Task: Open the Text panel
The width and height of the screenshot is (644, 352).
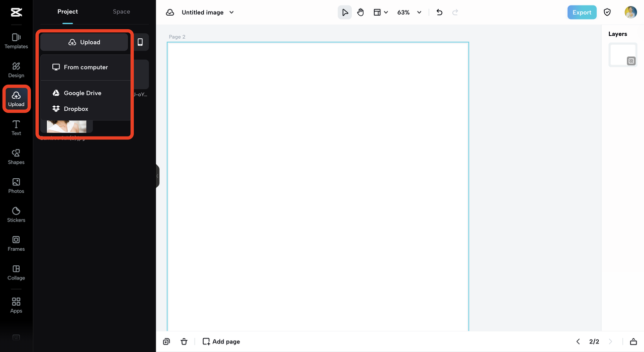Action: [16, 128]
